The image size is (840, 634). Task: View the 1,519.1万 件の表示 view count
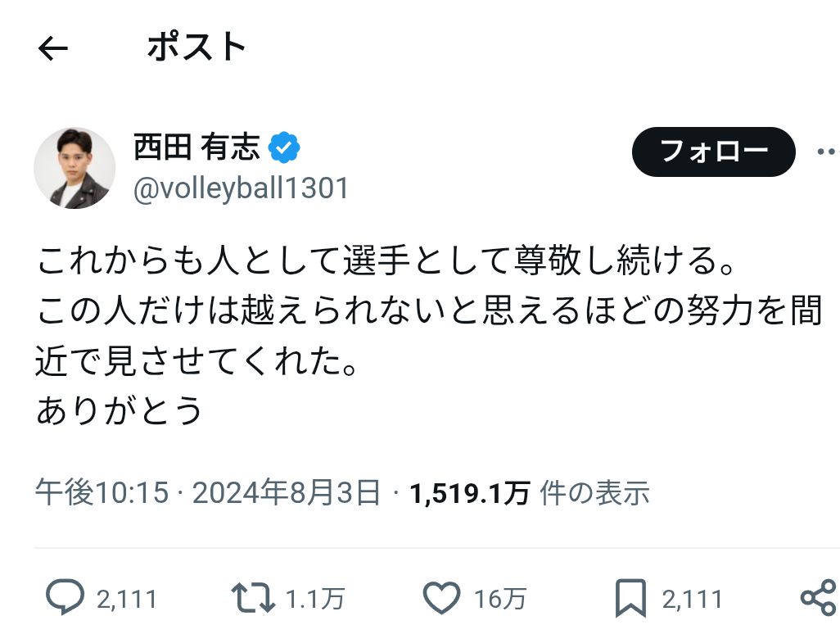(x=529, y=492)
